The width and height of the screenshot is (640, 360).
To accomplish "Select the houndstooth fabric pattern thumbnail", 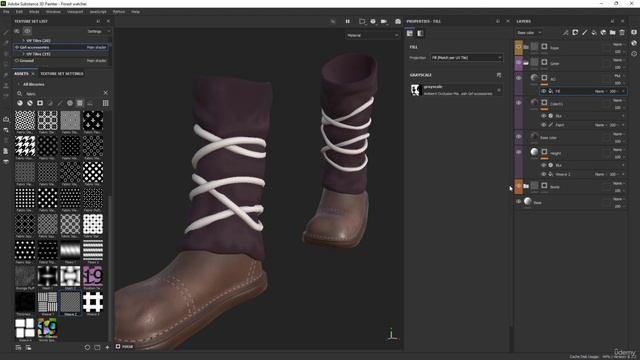I will pyautogui.click(x=25, y=146).
